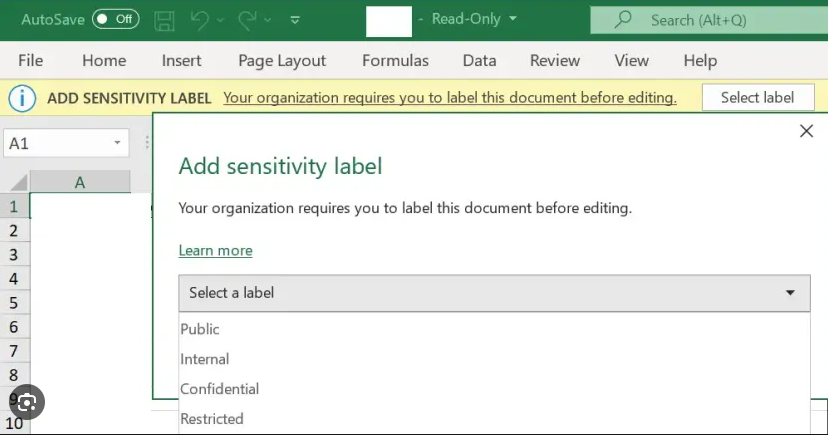Click the Redo arrow icon
The width and height of the screenshot is (828, 435).
247,21
